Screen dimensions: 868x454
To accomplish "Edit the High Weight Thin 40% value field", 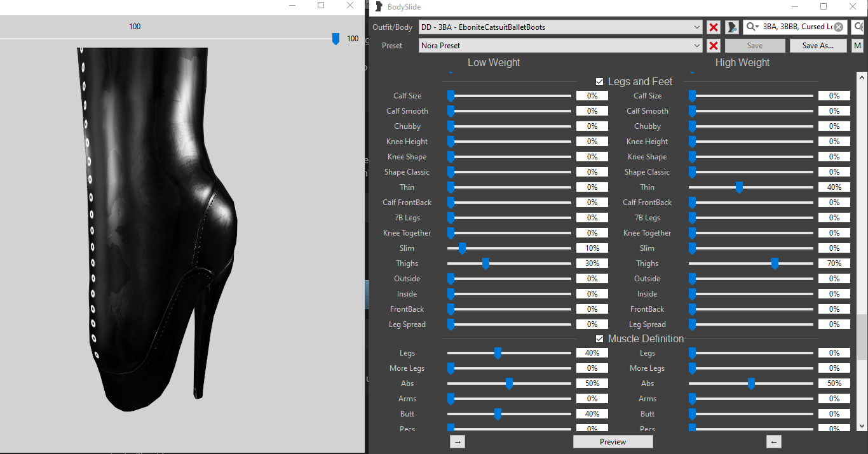I will click(x=834, y=187).
